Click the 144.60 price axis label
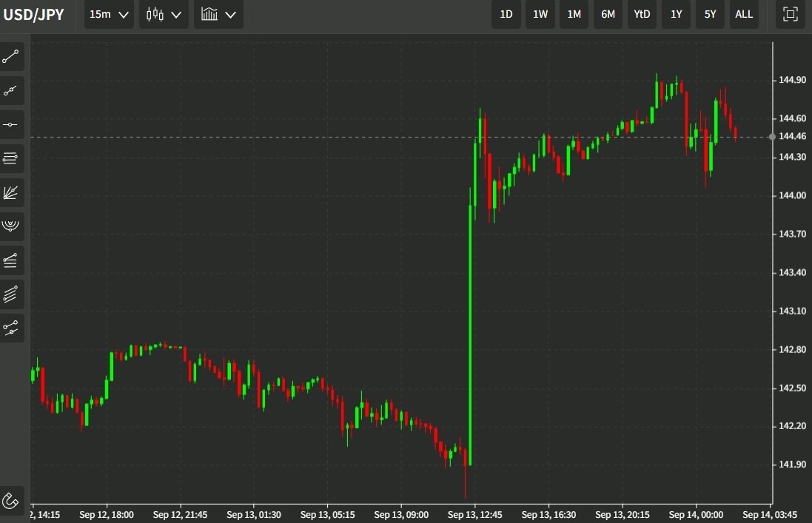812x523 pixels. click(792, 118)
